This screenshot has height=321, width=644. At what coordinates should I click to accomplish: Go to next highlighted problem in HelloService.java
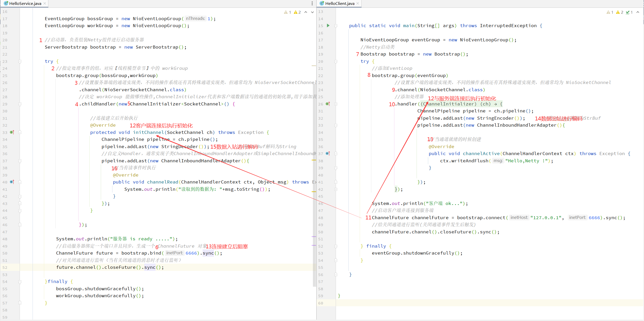(312, 12)
